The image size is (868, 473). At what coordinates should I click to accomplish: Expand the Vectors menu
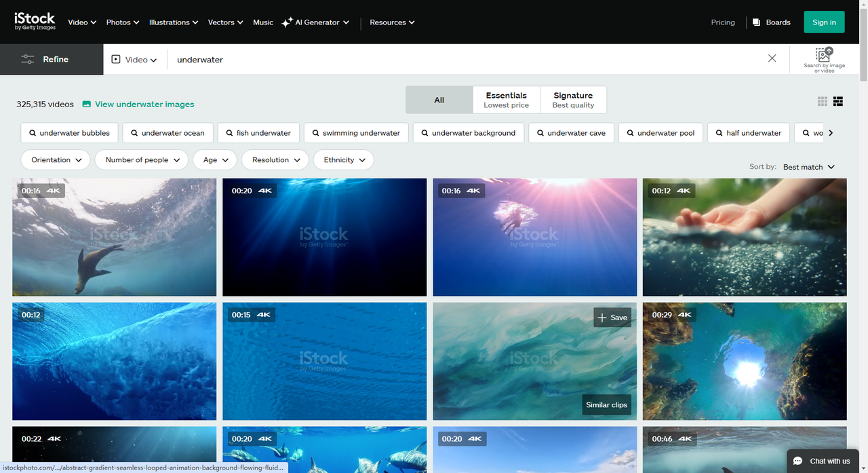pyautogui.click(x=225, y=22)
